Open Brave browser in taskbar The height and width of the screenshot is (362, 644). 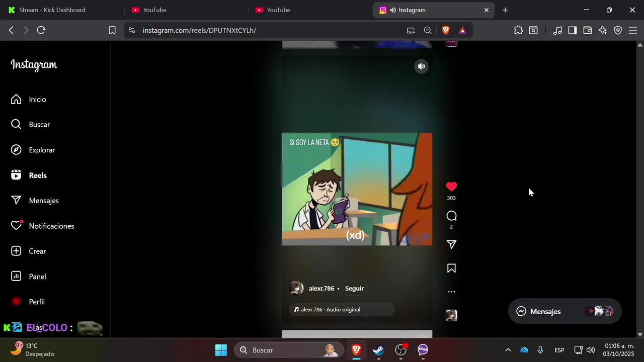(357, 350)
